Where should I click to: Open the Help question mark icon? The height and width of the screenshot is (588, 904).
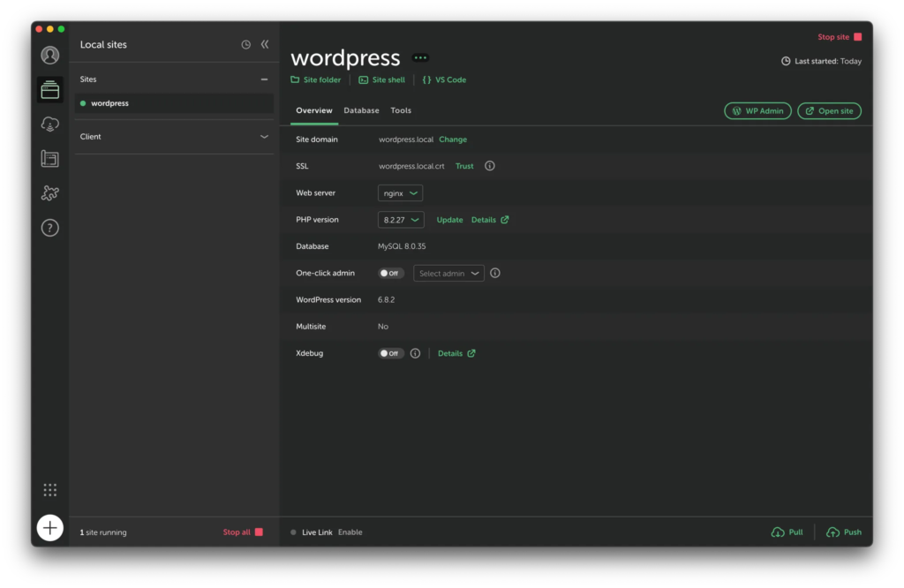(x=50, y=228)
